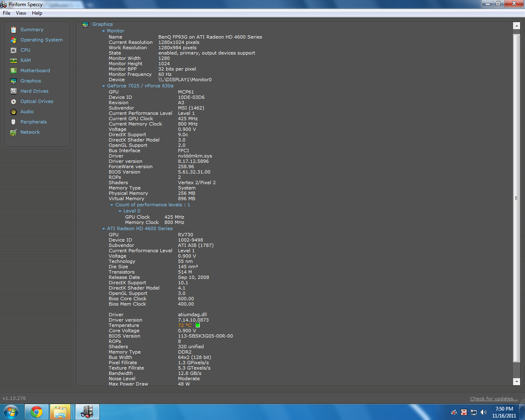Click the green temperature indicator square
Image resolution: width=525 pixels, height=420 pixels.
click(x=197, y=325)
